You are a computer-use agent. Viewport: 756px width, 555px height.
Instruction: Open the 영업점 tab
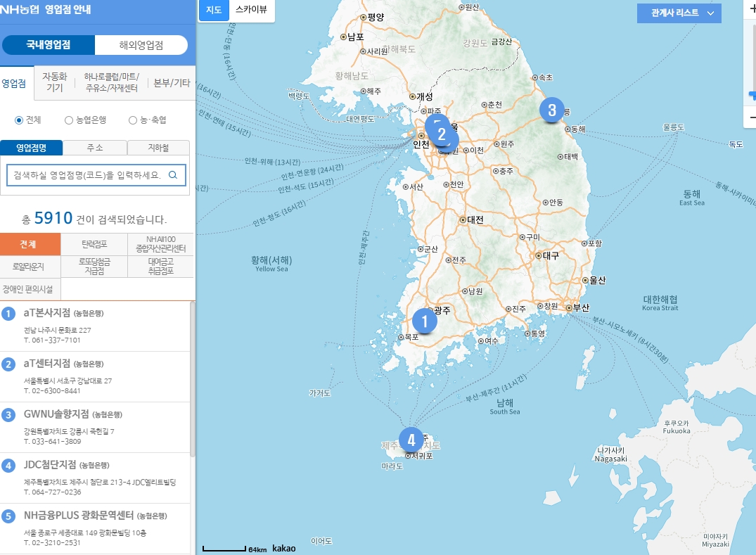[x=15, y=83]
